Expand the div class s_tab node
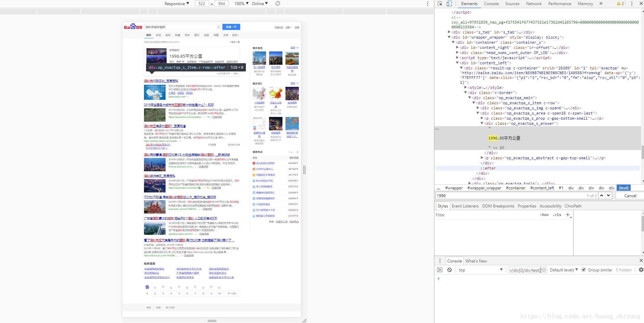Image resolution: width=644 pixels, height=323 pixels. coord(449,32)
